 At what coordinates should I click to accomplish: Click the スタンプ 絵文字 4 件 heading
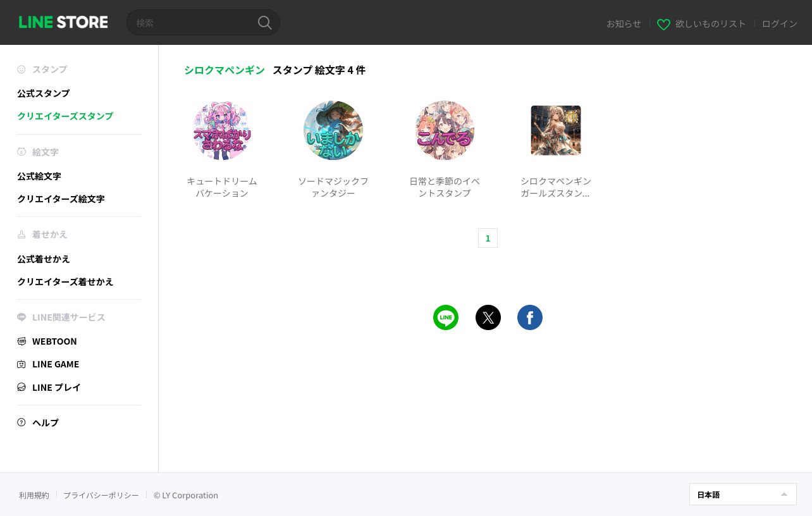pos(319,70)
